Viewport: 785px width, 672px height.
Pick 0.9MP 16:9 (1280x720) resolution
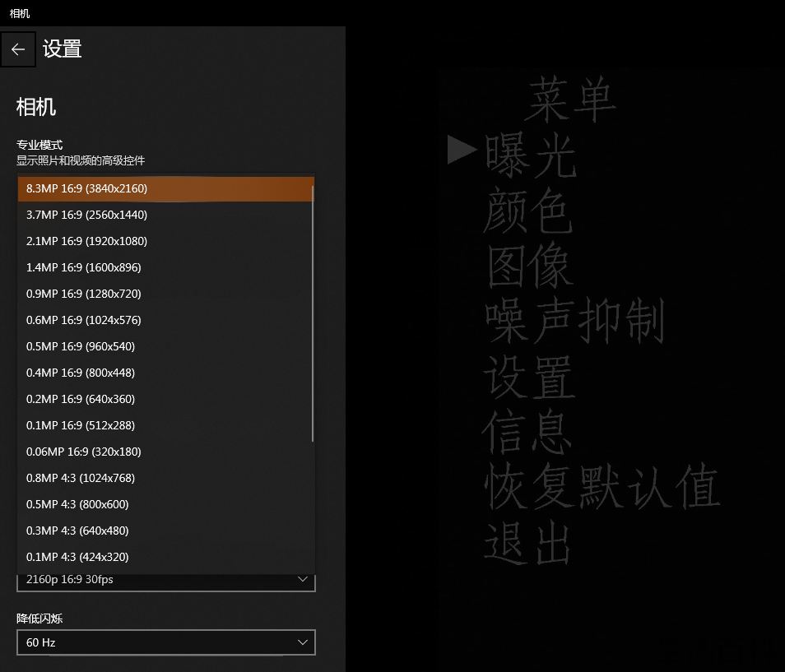click(165, 294)
